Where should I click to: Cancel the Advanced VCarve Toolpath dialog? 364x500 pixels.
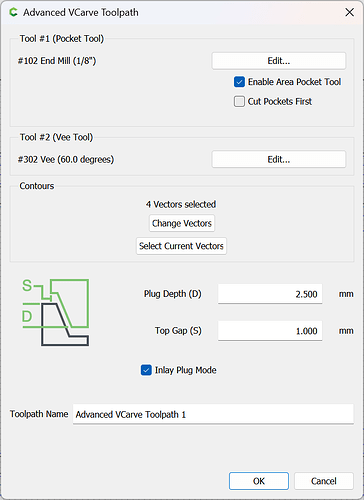[324, 481]
